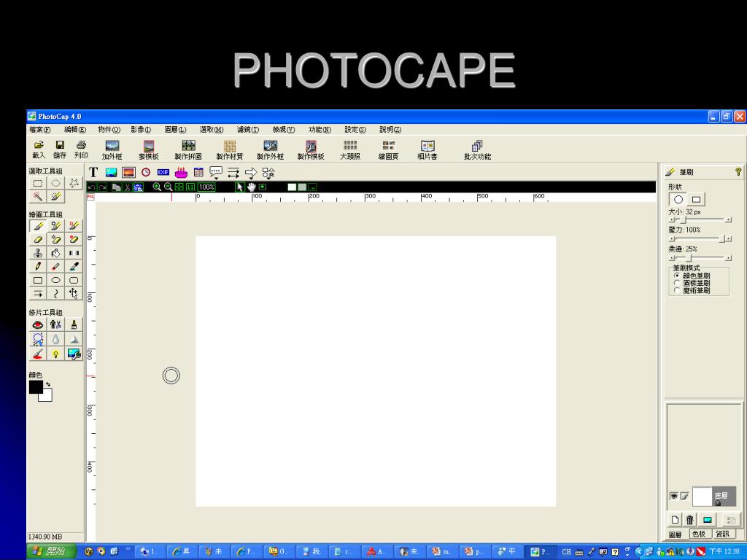Swap foreground and background colors

[47, 384]
